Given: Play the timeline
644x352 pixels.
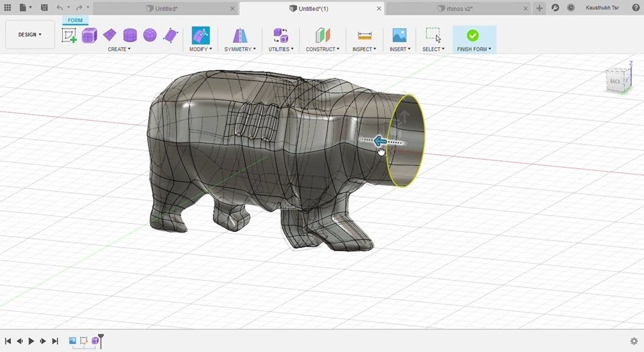Looking at the screenshot, I should (x=31, y=341).
